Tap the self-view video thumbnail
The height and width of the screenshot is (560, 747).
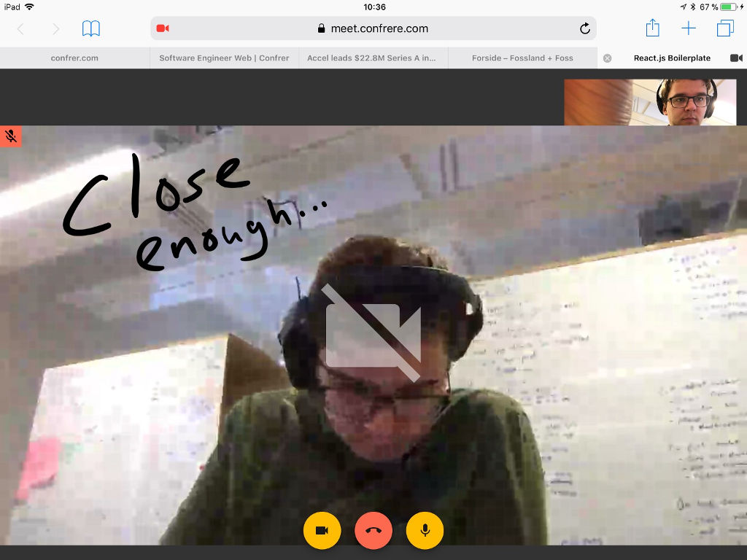(x=650, y=102)
